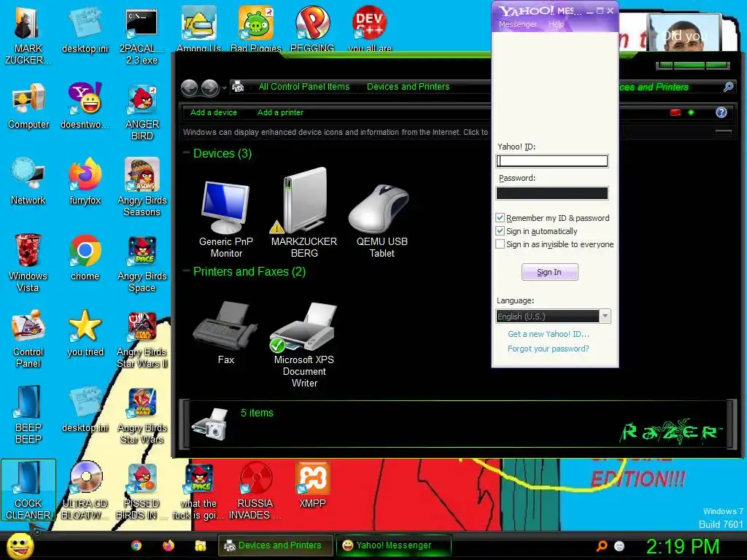This screenshot has width=747, height=560.
Task: Open the Windows Vista recycle bin icon
Action: pos(28,263)
